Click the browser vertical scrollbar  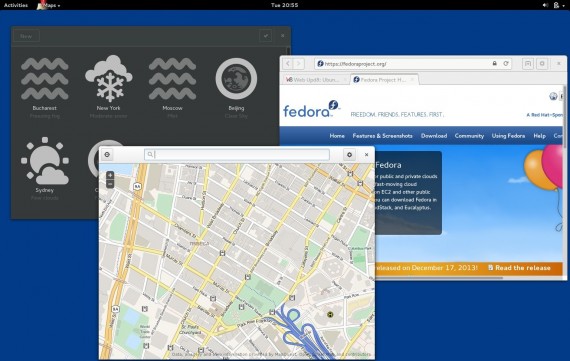click(565, 116)
